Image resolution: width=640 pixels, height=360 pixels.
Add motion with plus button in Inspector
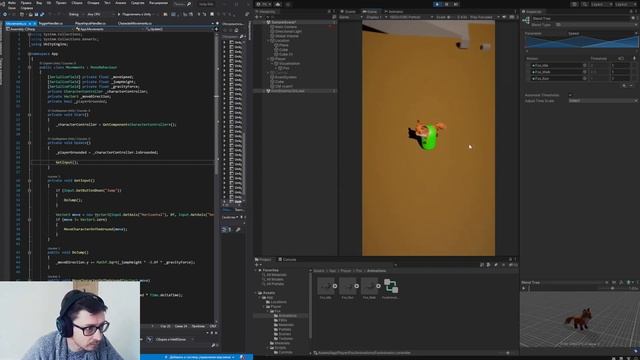pos(624,85)
